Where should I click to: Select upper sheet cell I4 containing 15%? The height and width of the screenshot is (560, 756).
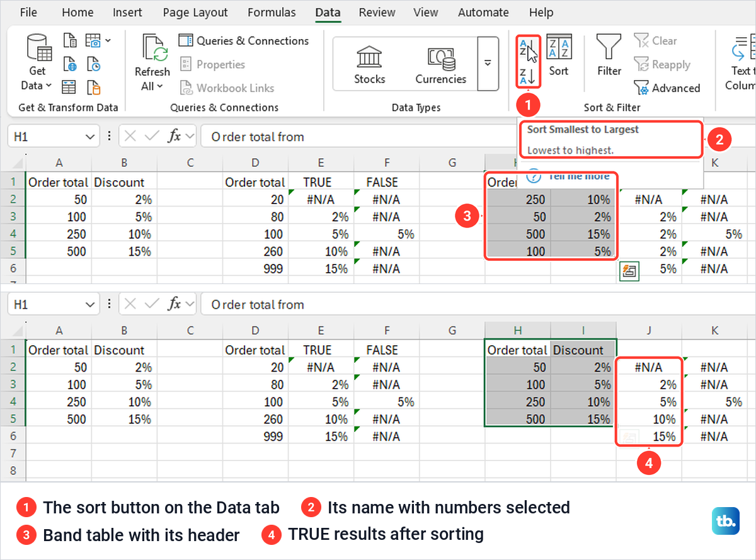click(x=583, y=234)
